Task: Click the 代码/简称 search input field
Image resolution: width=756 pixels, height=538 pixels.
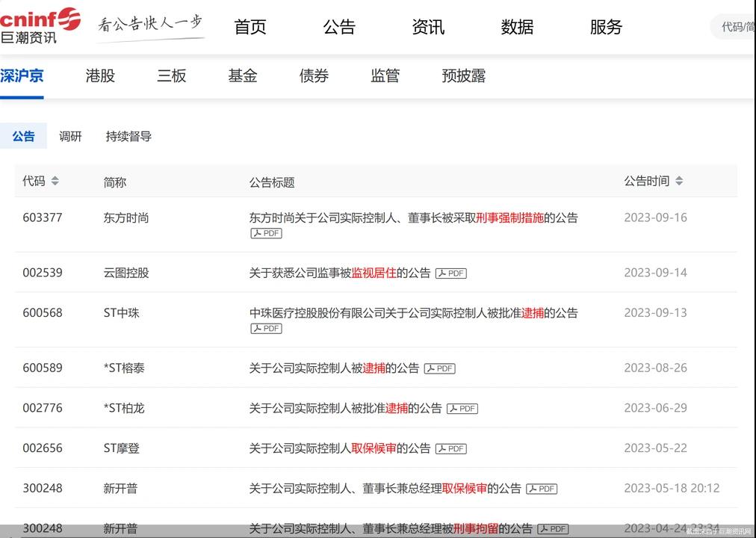Action: [x=736, y=28]
